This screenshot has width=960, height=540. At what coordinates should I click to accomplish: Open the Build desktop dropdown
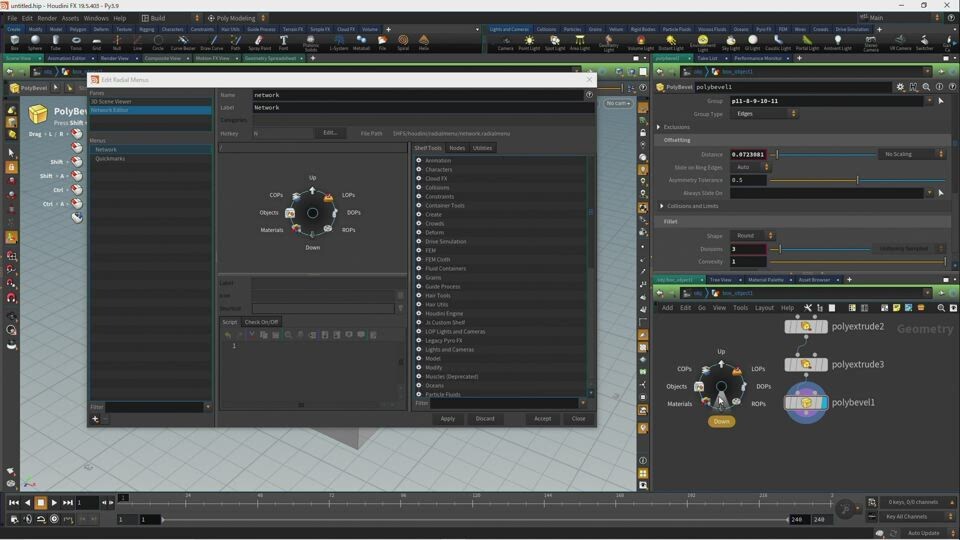point(170,18)
